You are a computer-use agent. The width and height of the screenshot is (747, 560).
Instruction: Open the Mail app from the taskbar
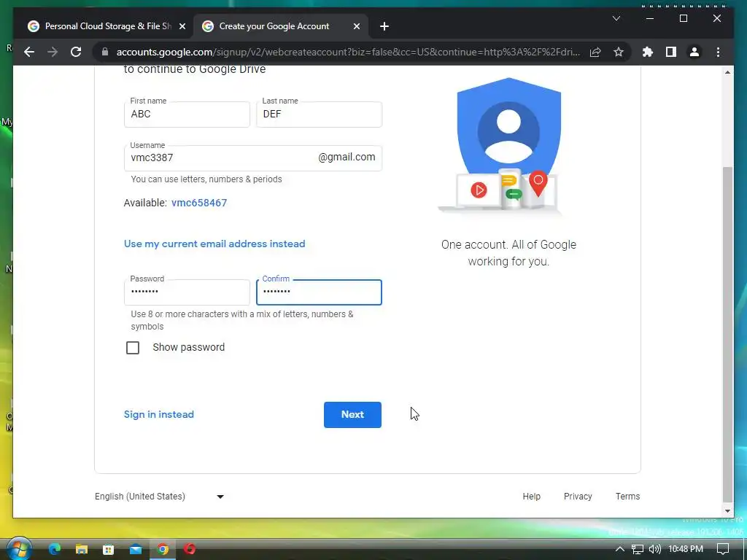(136, 550)
